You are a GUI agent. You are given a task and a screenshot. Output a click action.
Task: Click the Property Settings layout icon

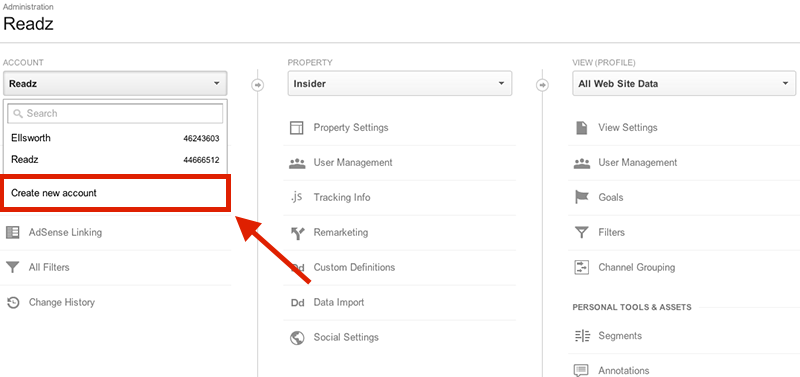pyautogui.click(x=296, y=128)
